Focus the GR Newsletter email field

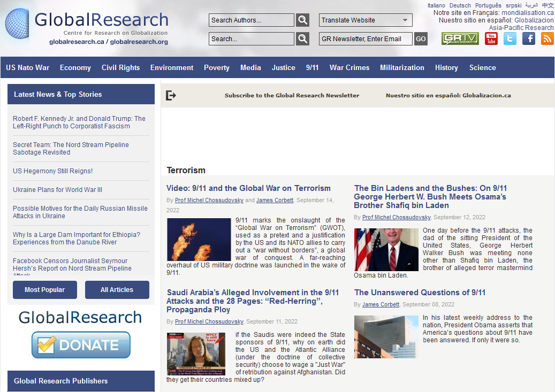(366, 39)
